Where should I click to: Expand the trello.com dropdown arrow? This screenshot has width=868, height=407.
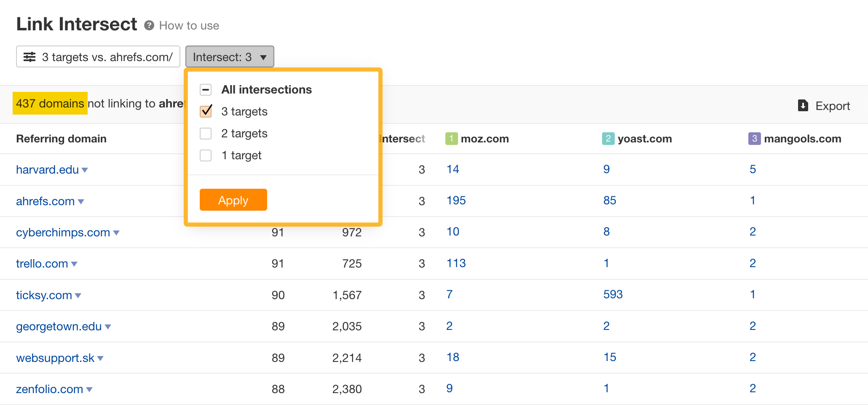[x=74, y=264]
